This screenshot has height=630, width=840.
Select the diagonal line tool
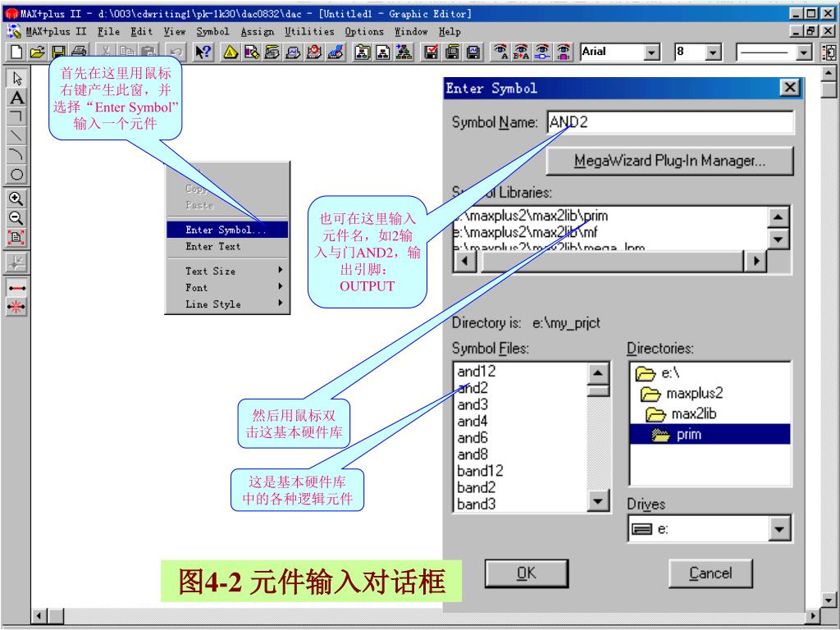(16, 136)
